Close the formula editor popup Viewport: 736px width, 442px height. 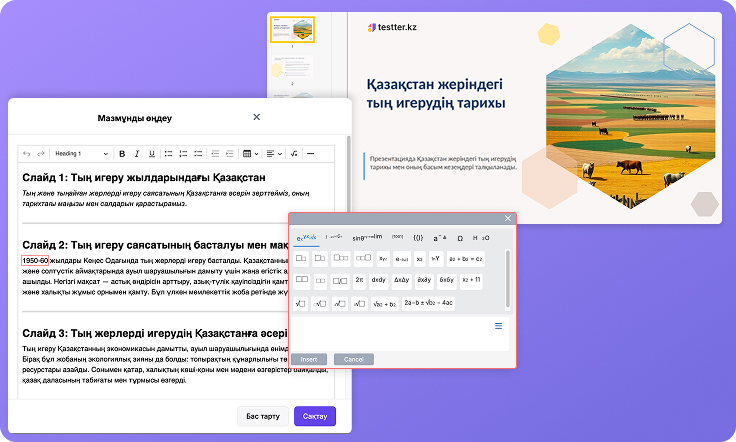click(507, 218)
